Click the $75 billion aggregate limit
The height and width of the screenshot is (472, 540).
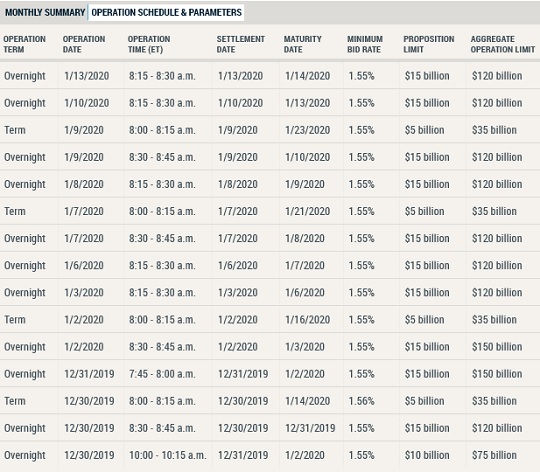(x=494, y=455)
